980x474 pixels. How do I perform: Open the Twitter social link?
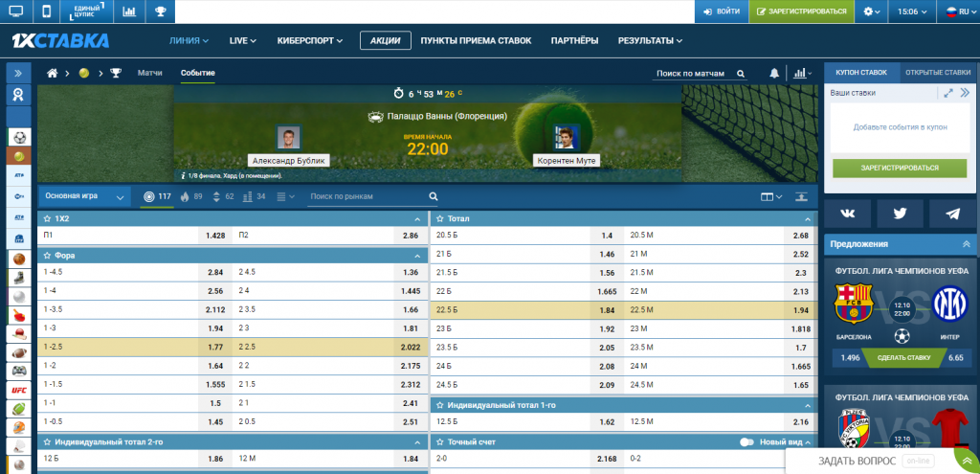coord(900,214)
